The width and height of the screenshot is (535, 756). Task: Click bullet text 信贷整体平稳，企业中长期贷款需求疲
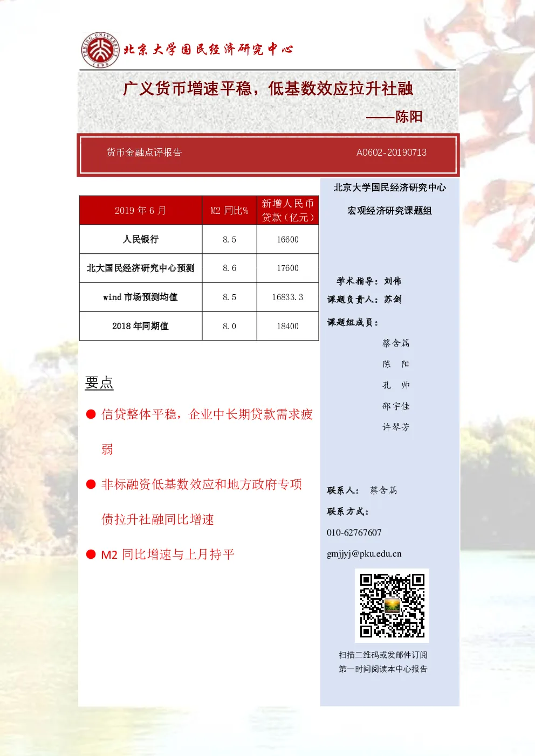[x=207, y=414]
